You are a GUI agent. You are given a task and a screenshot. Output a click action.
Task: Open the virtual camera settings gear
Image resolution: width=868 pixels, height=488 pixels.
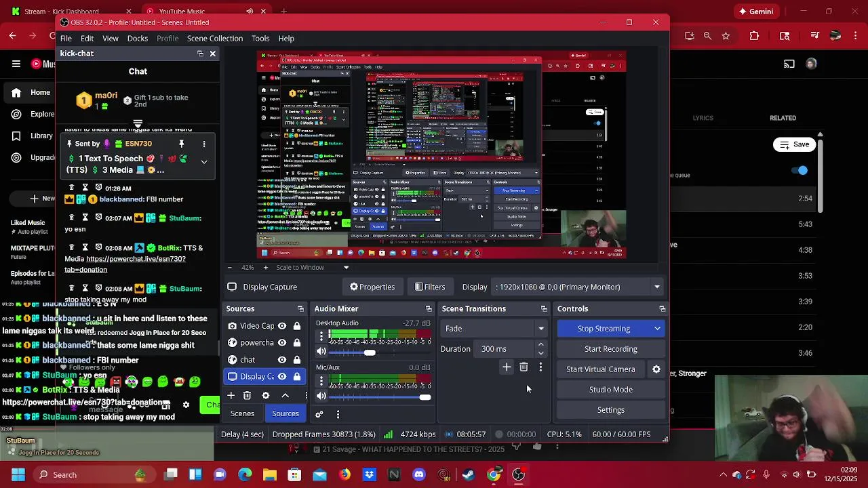tap(656, 369)
